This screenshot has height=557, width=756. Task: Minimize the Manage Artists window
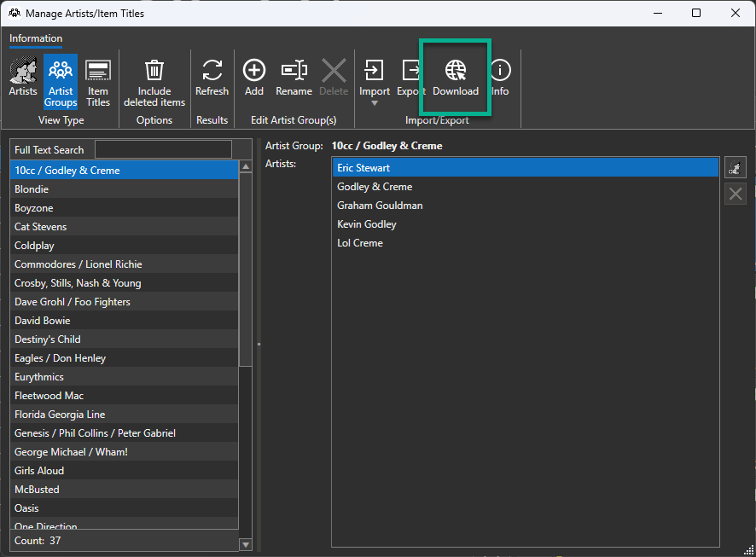658,13
